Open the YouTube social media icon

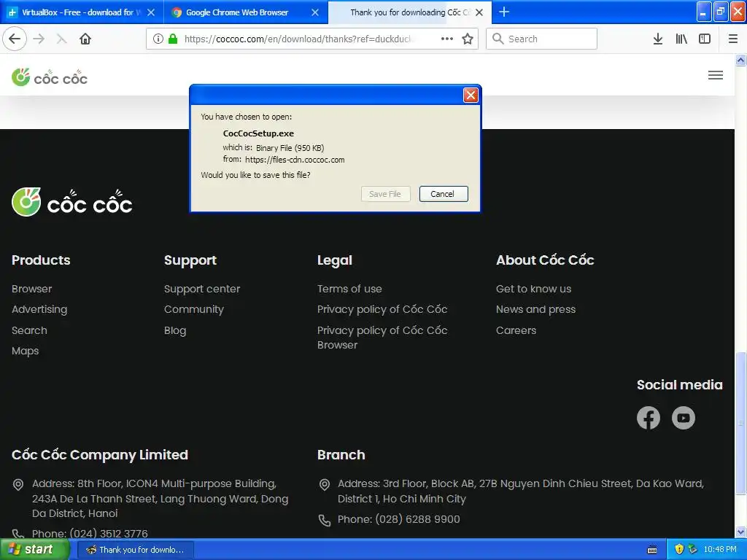pos(683,418)
